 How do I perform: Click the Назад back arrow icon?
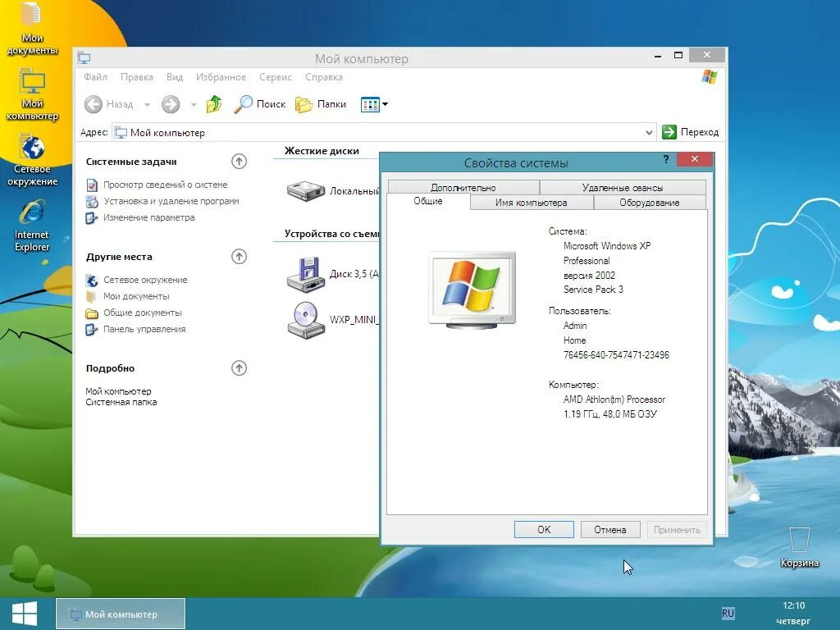[x=94, y=104]
